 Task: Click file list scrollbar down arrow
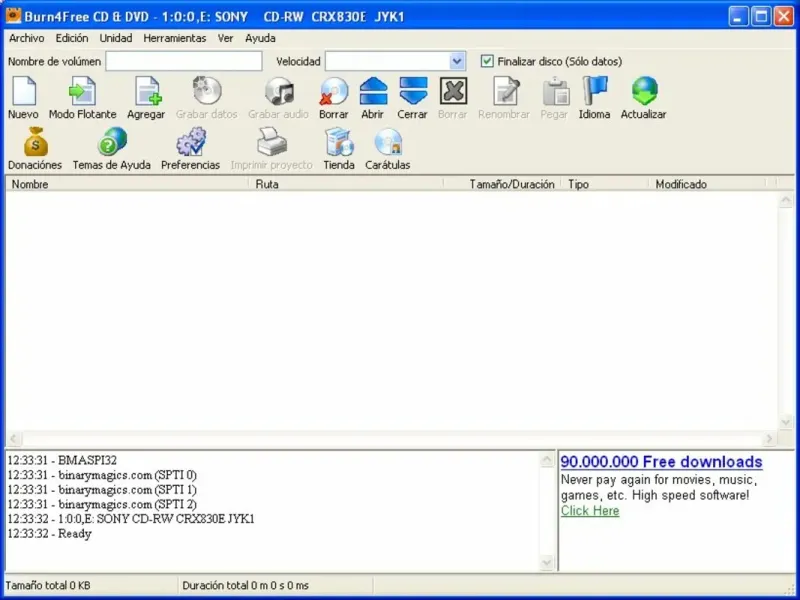786,422
